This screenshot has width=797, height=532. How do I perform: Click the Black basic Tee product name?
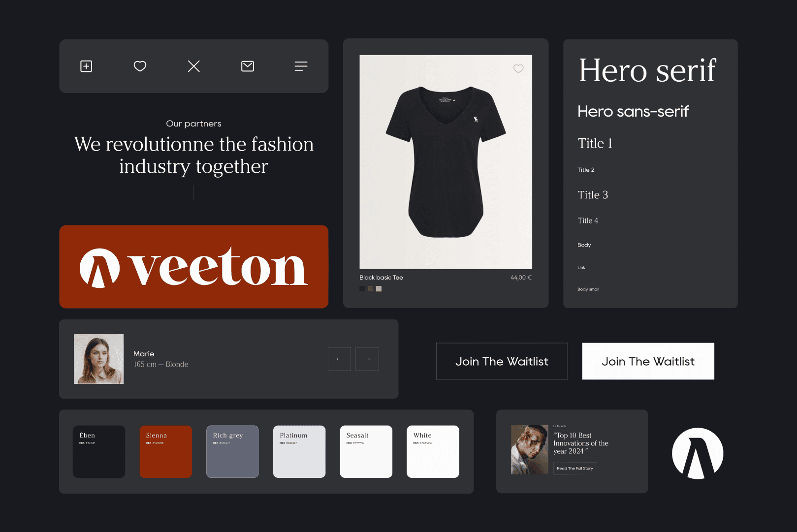pos(381,278)
